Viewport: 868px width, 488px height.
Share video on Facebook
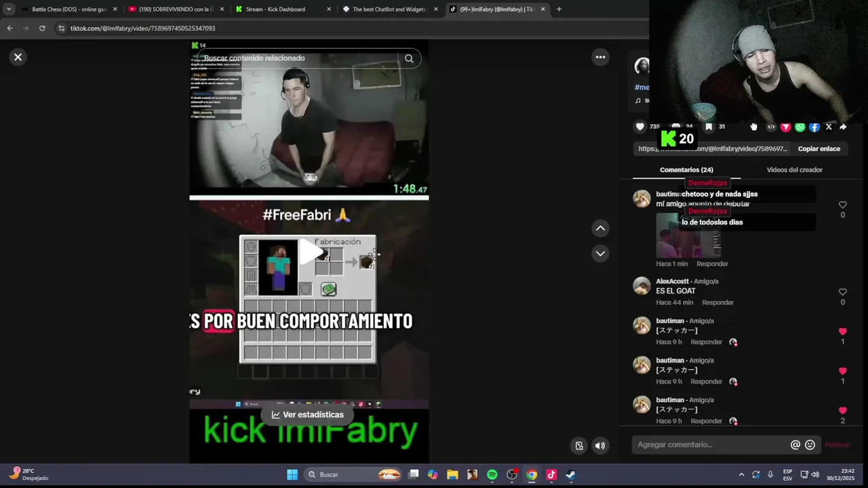(x=814, y=127)
